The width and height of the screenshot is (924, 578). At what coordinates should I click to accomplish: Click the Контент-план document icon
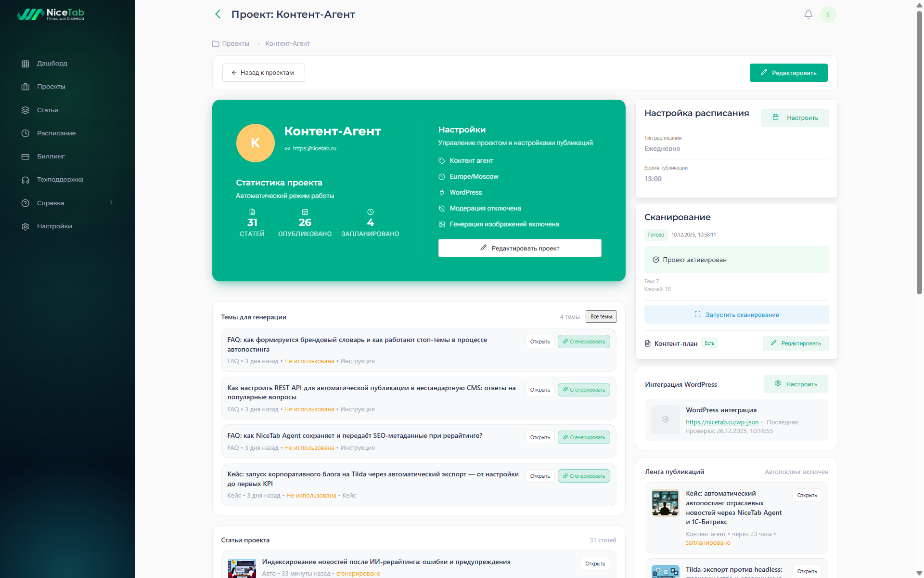pos(648,343)
